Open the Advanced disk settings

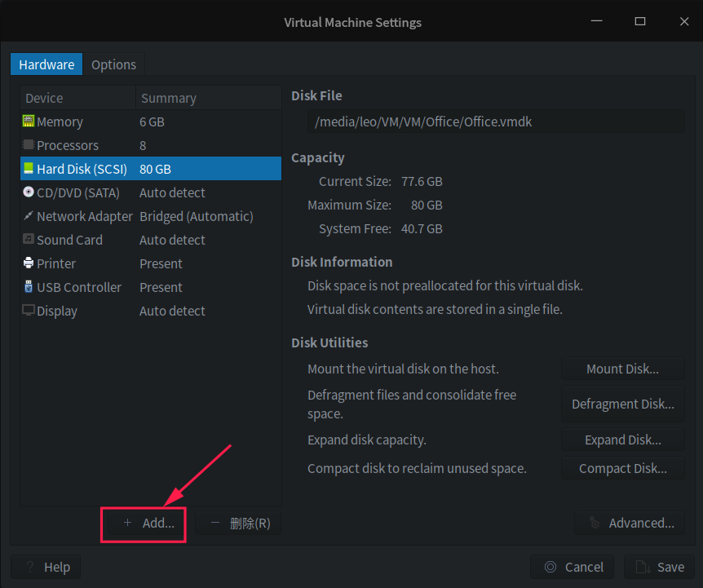[629, 523]
